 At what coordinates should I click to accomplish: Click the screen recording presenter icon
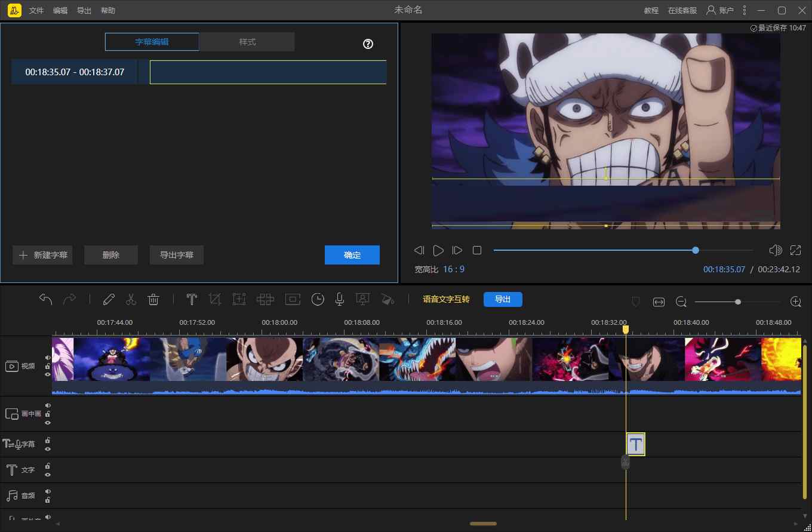click(x=362, y=299)
